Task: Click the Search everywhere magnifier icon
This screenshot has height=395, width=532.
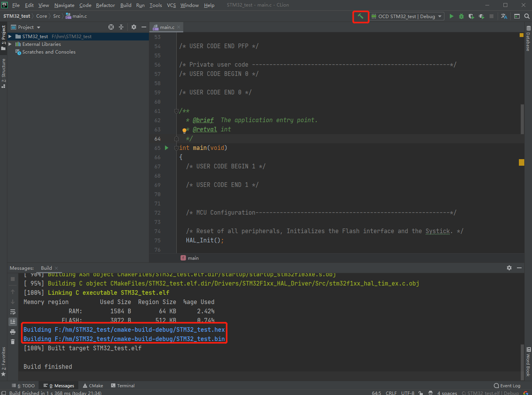Action: point(527,16)
